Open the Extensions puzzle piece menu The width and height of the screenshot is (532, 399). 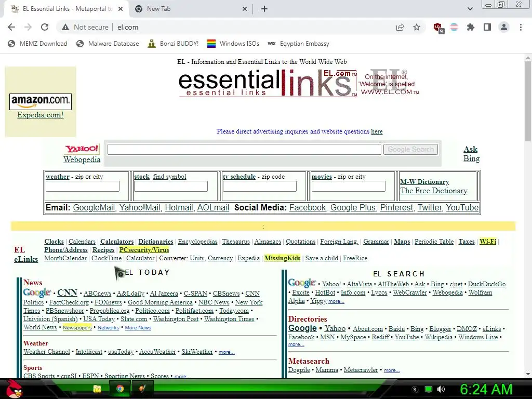pos(471,27)
